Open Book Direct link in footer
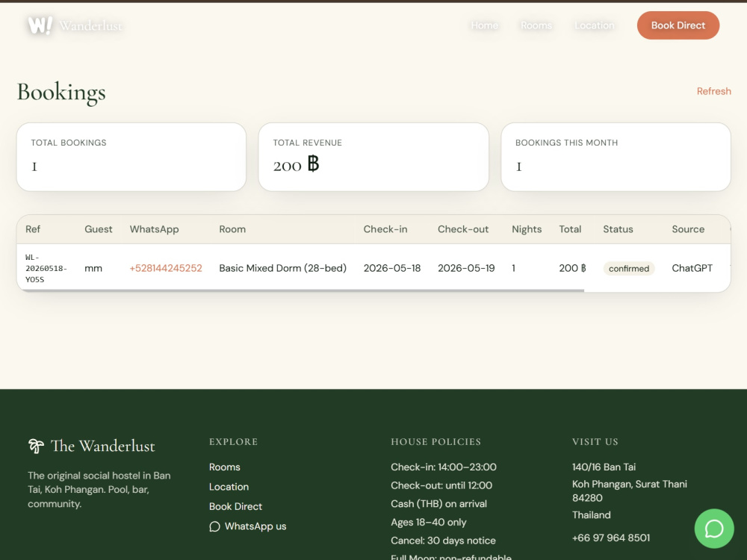The image size is (747, 560). [x=235, y=506]
